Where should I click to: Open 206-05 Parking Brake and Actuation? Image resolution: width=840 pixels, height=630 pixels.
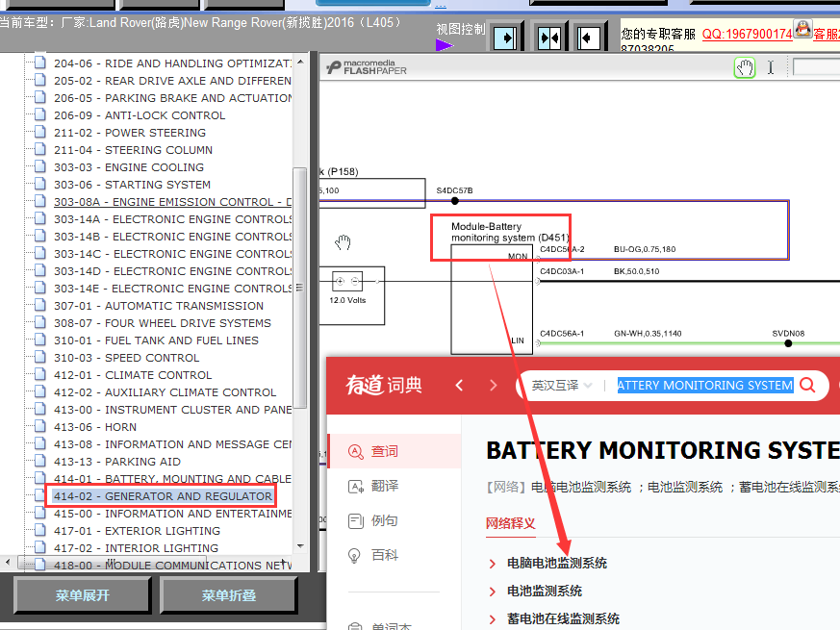[x=172, y=98]
